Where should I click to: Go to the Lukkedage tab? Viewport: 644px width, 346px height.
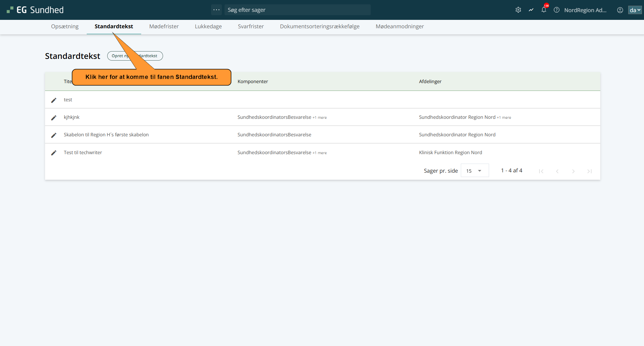point(208,27)
